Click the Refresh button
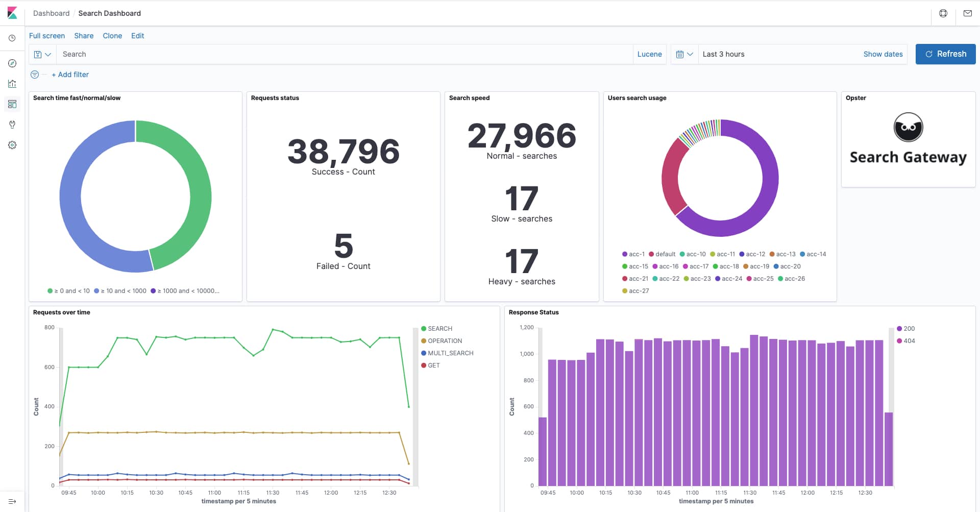Screen dimensions: 980x512 [x=945, y=54]
